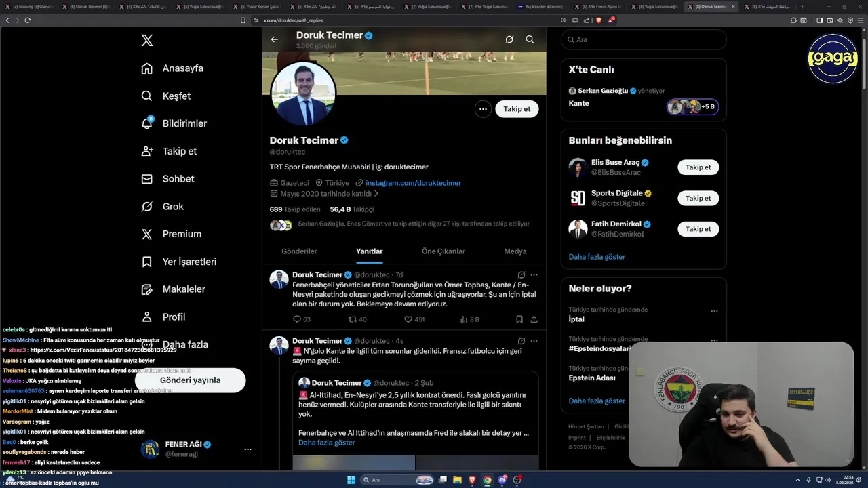Follow Doruk Tecimer with Takip et button
The image size is (868, 488).
517,108
